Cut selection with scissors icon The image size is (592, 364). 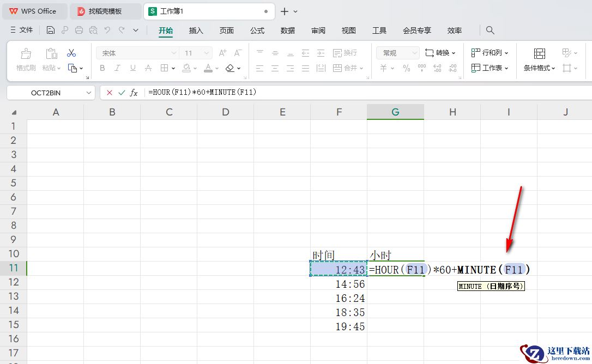click(71, 53)
